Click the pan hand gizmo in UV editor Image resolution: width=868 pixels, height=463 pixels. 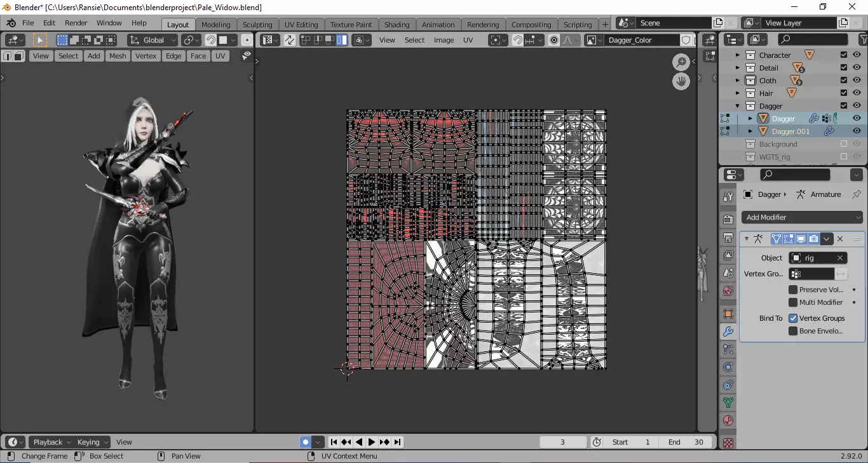point(681,81)
